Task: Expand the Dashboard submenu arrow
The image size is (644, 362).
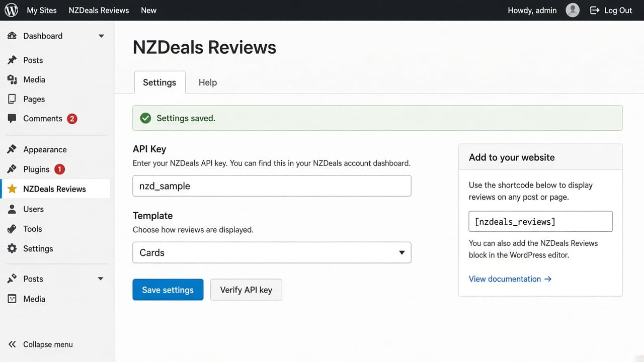Action: [x=101, y=36]
